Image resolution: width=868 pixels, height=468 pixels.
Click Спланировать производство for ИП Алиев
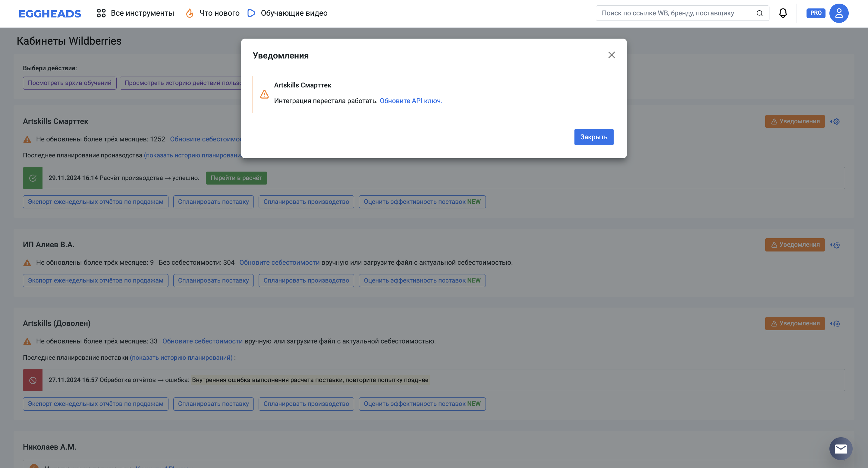(306, 280)
